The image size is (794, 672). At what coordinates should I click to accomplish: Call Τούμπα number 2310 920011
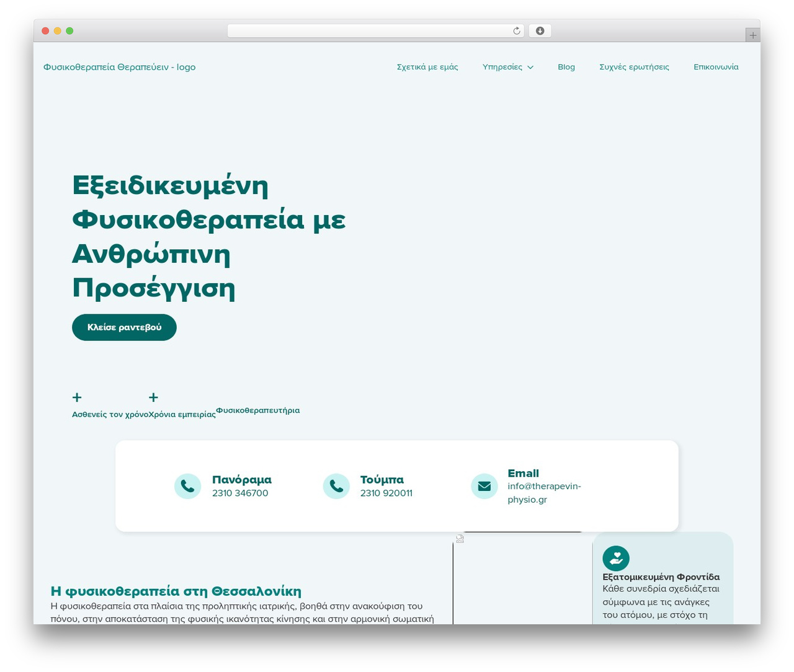[x=386, y=493]
